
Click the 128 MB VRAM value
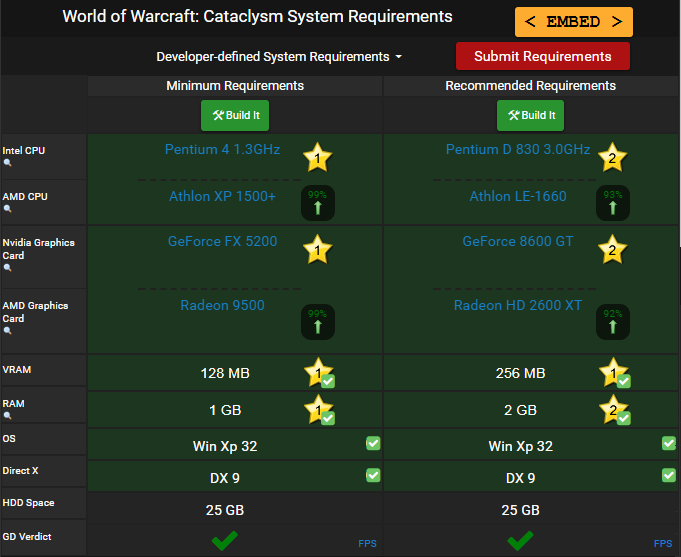pos(225,373)
